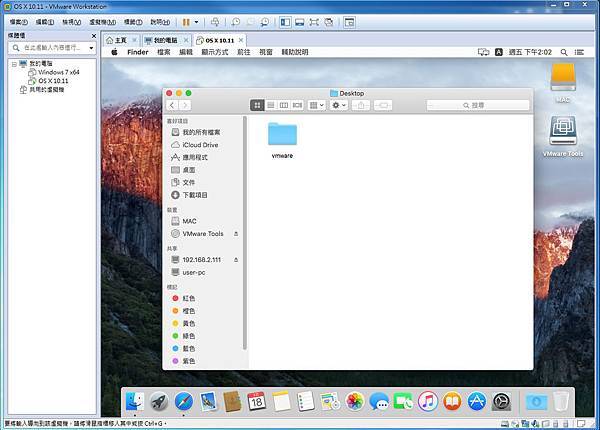Open Reminders app in the Dock
Image resolution: width=600 pixels, height=430 pixels.
pyautogui.click(x=305, y=402)
